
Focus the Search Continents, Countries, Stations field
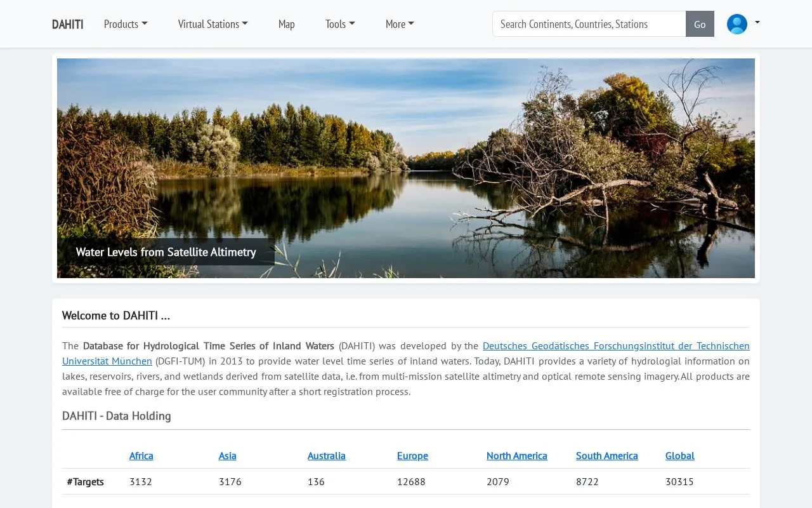pos(589,24)
